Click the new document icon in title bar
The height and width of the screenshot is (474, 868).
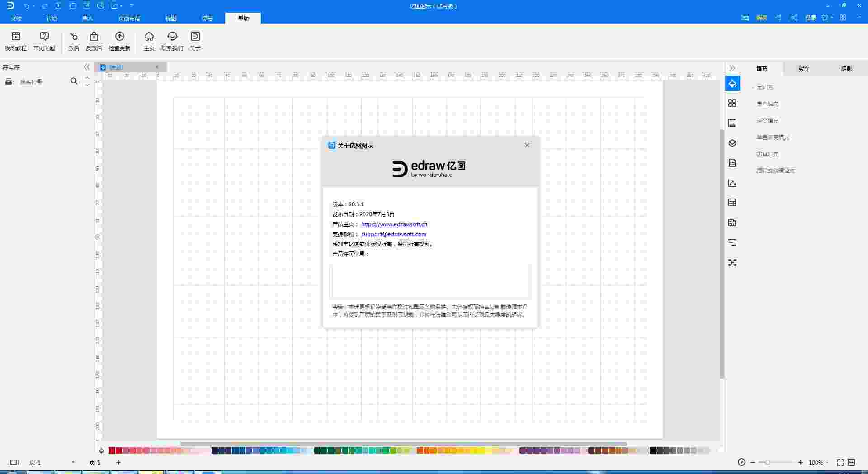click(59, 6)
